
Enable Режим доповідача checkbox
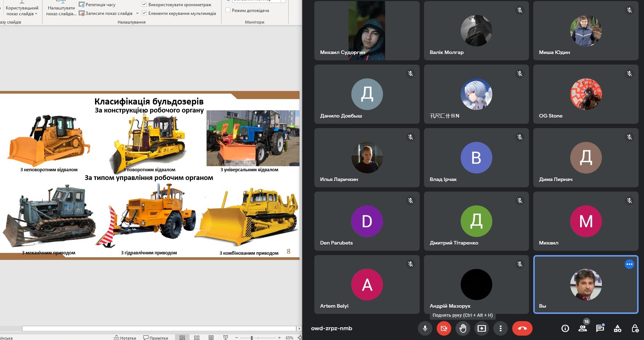point(228,11)
